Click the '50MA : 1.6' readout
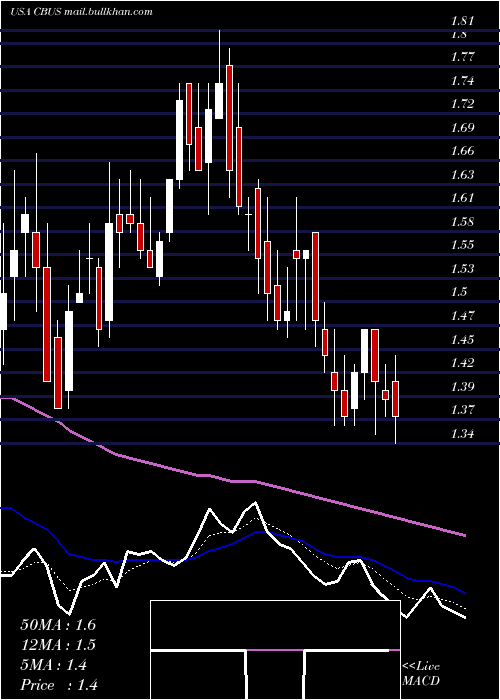Screen dimensions: 500x700 point(58,625)
